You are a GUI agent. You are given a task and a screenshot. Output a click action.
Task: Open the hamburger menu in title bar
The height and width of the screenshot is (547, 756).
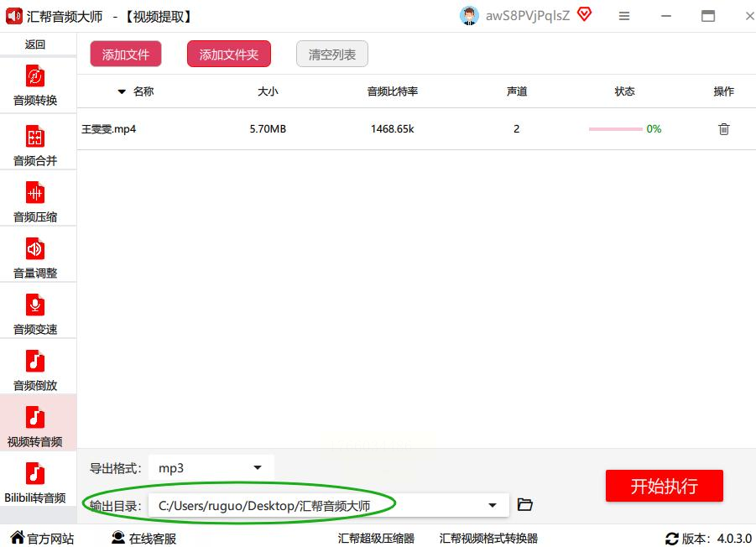tap(624, 16)
